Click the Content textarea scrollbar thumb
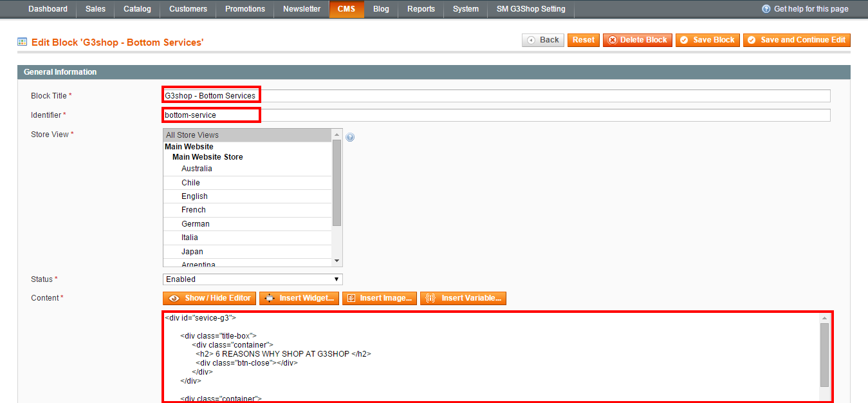The height and width of the screenshot is (403, 868). pyautogui.click(x=825, y=355)
